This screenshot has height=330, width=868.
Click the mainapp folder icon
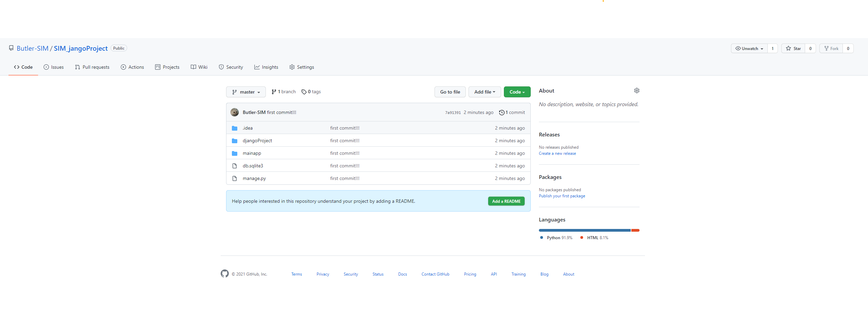point(235,153)
